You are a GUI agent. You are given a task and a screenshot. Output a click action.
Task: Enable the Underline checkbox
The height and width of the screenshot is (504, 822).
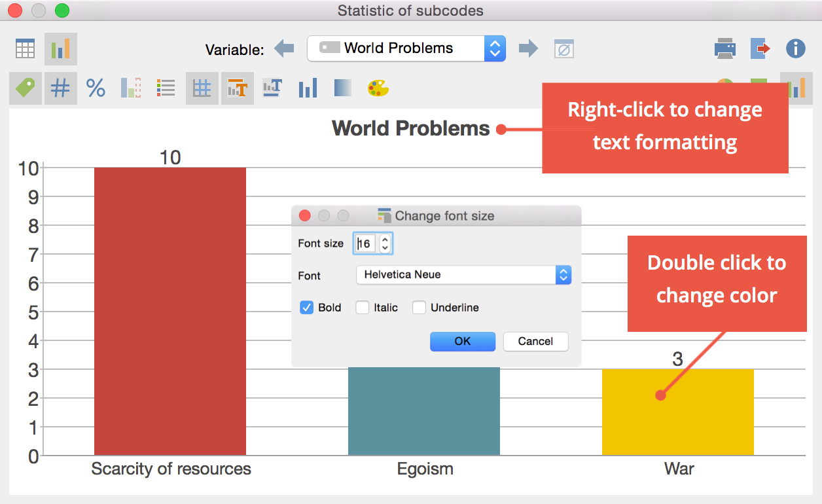420,308
